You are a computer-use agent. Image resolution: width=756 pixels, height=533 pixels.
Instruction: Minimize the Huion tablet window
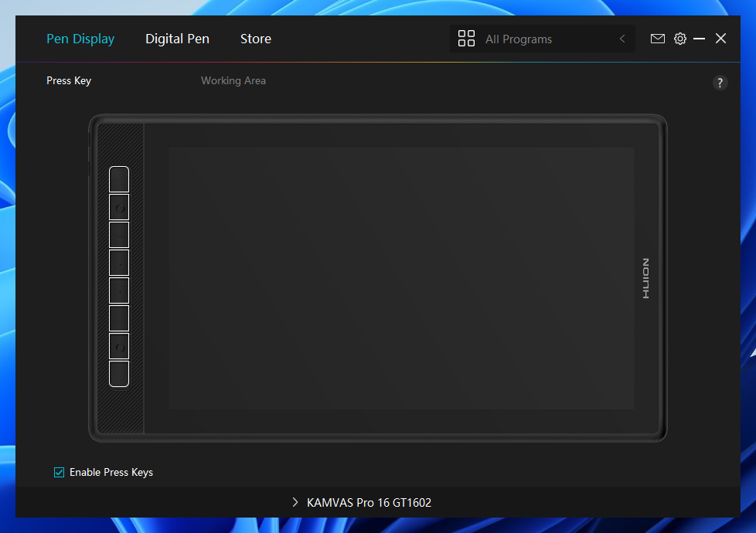[x=699, y=39]
